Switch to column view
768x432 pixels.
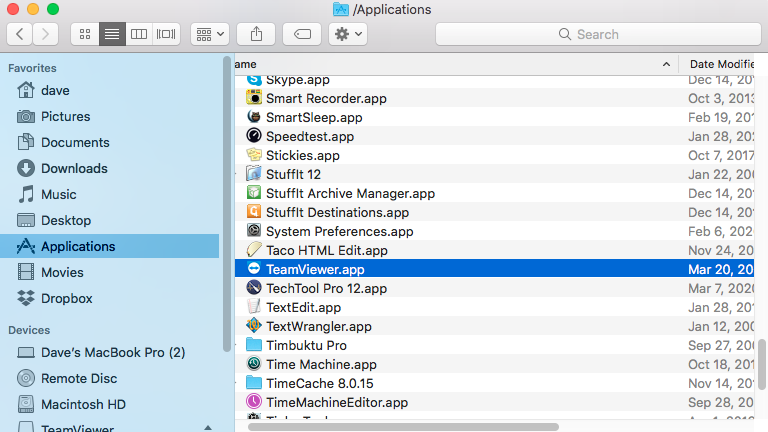tap(139, 34)
